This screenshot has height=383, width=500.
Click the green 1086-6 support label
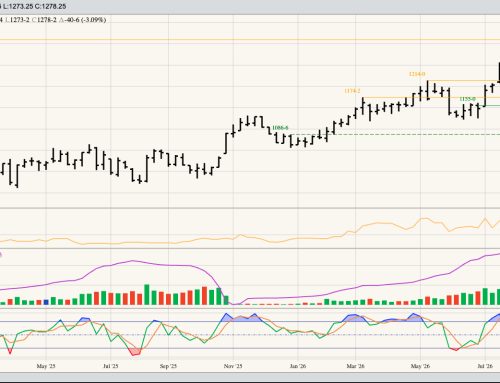click(280, 128)
